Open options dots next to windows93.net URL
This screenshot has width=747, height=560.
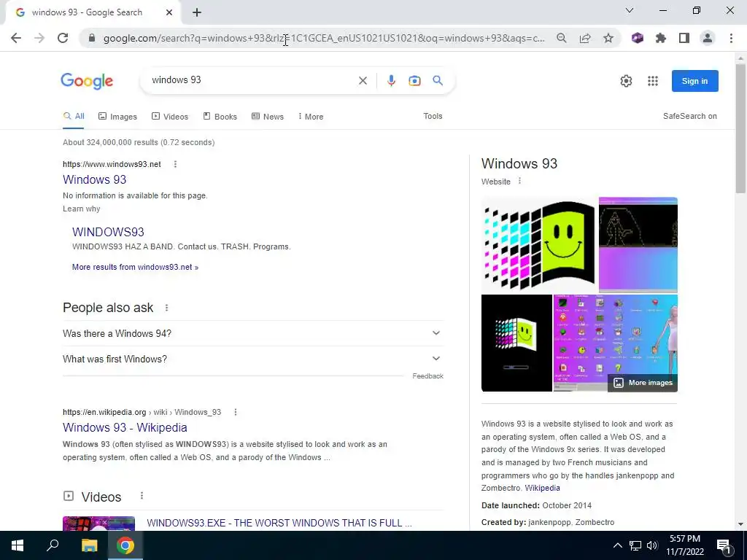pyautogui.click(x=175, y=164)
